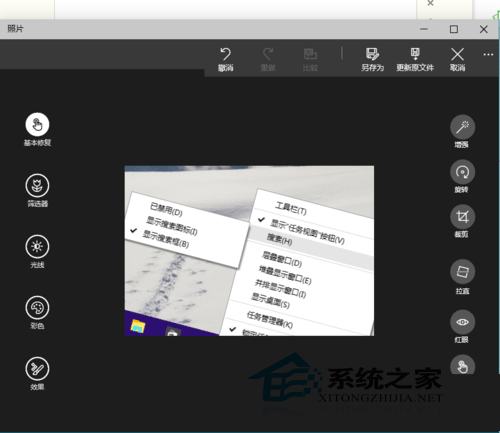
Task: Open the more options ellipsis menu
Action: (x=488, y=55)
